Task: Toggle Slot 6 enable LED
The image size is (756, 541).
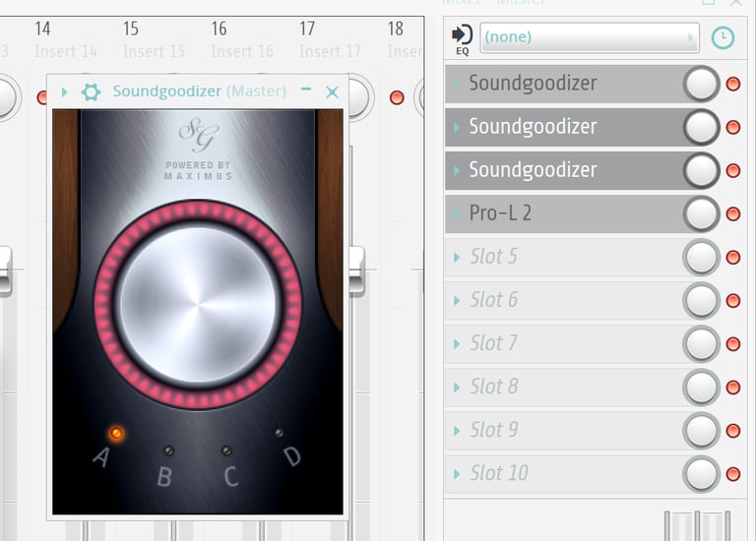Action: click(x=733, y=301)
